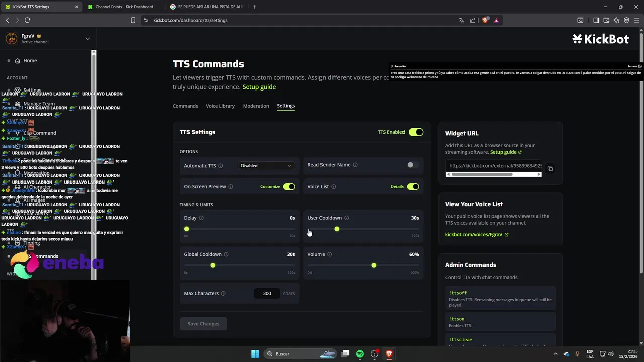Open a new browser tab with plus button

254,7
